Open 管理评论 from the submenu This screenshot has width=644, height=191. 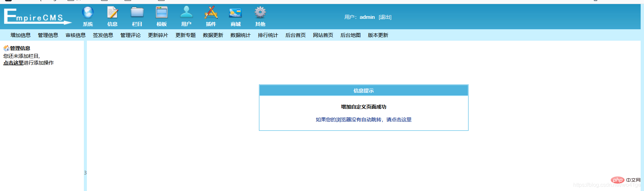pos(130,35)
